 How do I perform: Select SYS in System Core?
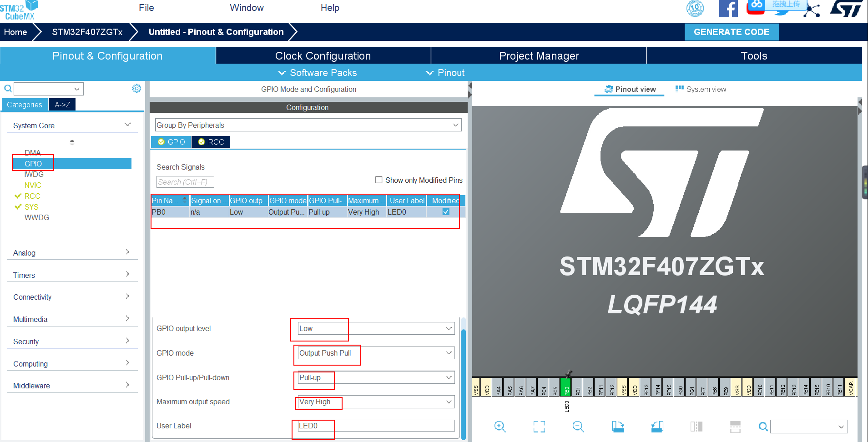(31, 207)
